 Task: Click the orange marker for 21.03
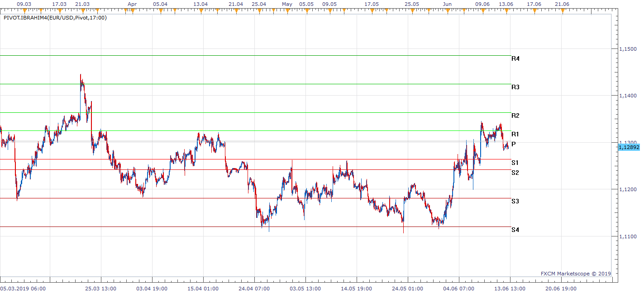point(82,10)
